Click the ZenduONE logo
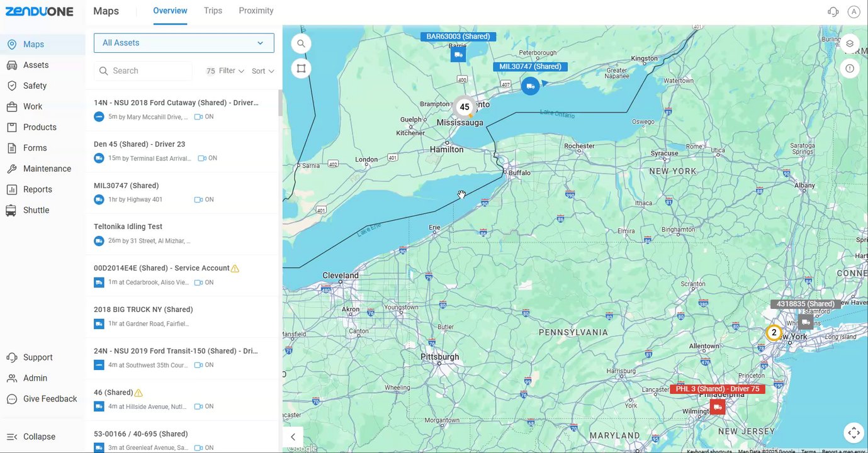The image size is (868, 453). (x=39, y=11)
